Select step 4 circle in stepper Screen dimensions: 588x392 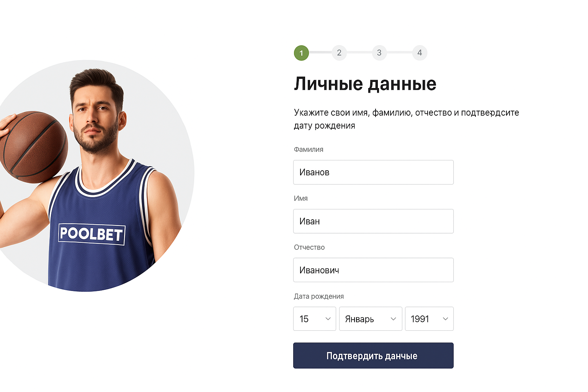(420, 53)
